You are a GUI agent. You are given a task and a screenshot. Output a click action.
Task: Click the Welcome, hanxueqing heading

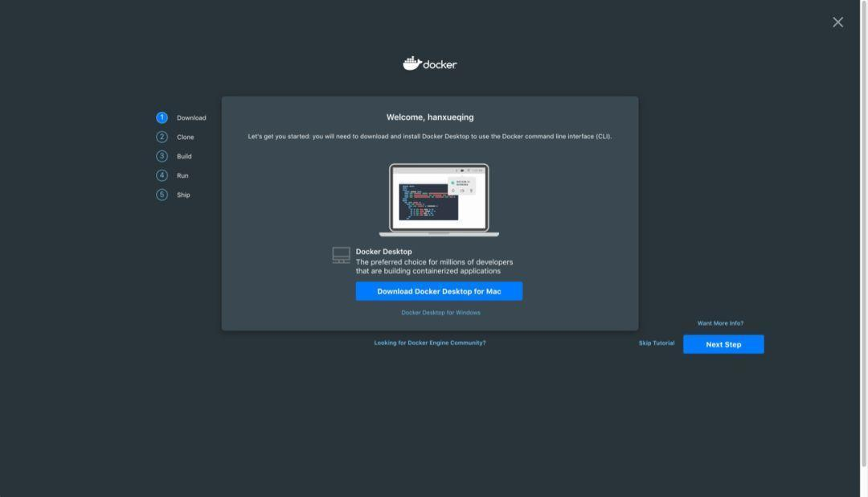coord(430,117)
